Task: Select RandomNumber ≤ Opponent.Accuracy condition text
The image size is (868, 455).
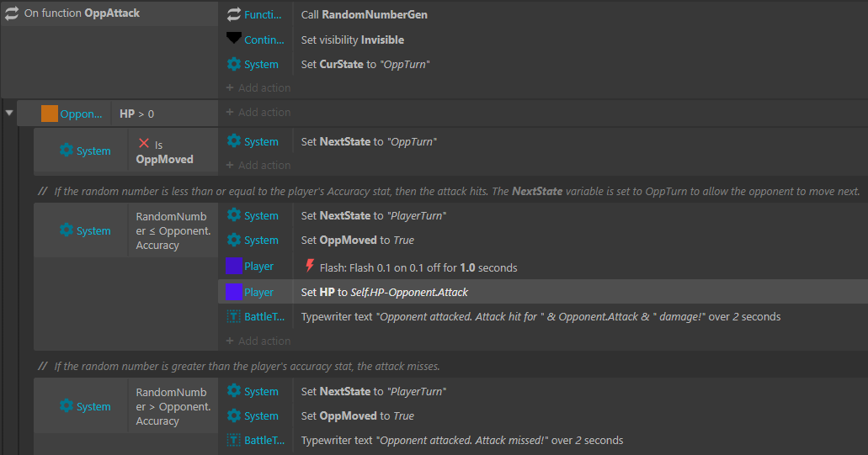Action: pyautogui.click(x=173, y=230)
